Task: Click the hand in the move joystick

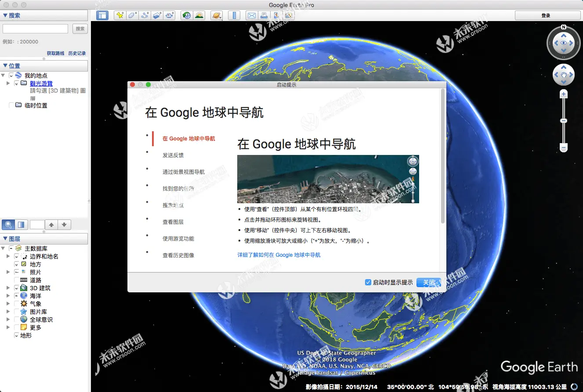Action: click(563, 75)
